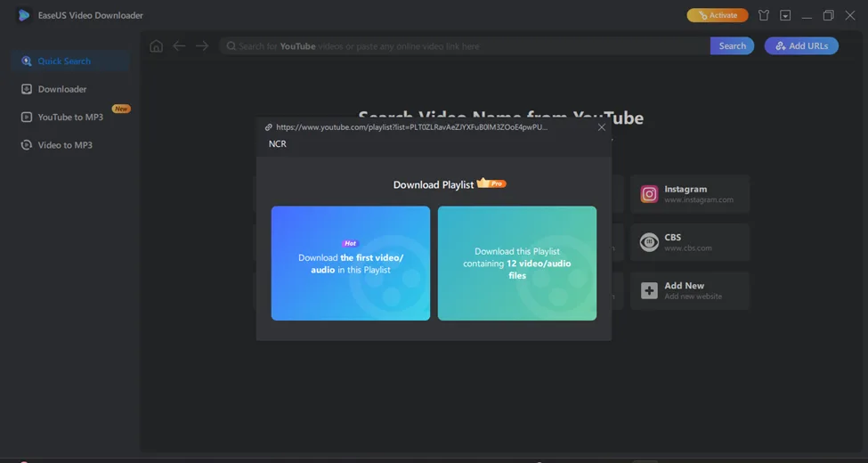This screenshot has height=463, width=868.
Task: Choose Download this Playlist 12 files card
Action: point(517,263)
